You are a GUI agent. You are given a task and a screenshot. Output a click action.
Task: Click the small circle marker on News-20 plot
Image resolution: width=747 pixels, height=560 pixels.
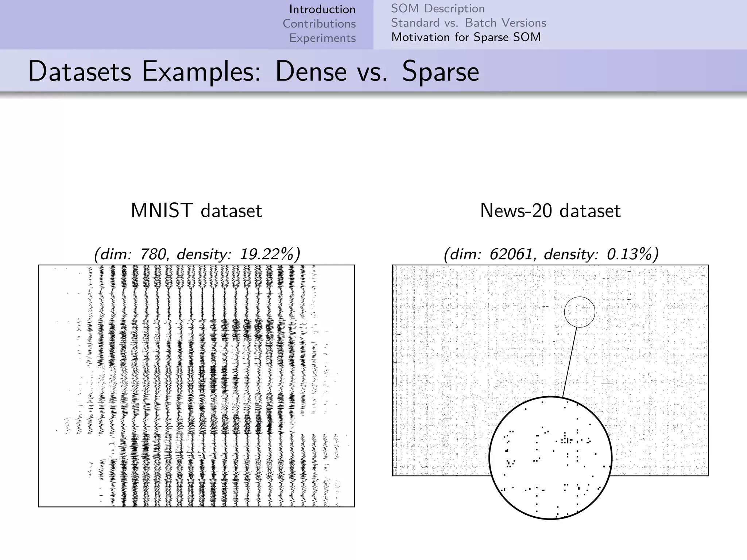tap(579, 312)
